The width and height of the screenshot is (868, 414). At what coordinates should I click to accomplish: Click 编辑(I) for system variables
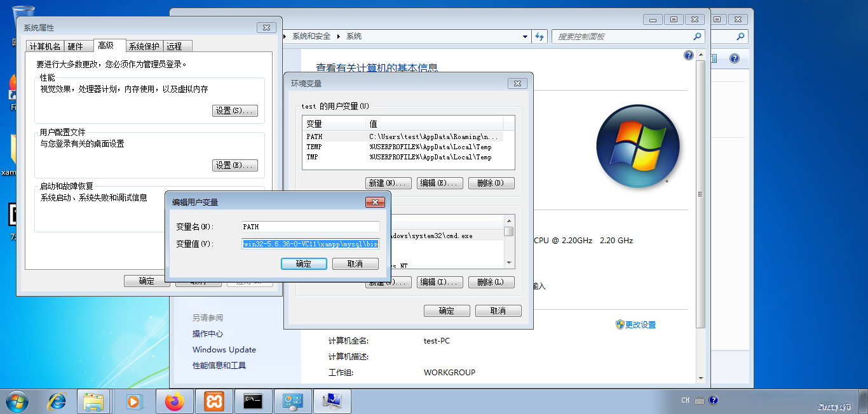[440, 282]
